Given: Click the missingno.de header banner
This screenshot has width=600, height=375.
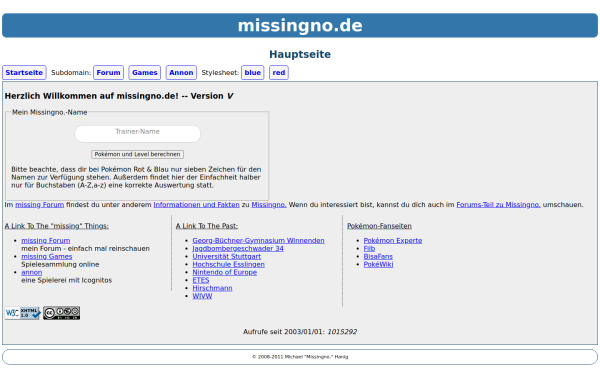Looking at the screenshot, I should click(x=300, y=26).
